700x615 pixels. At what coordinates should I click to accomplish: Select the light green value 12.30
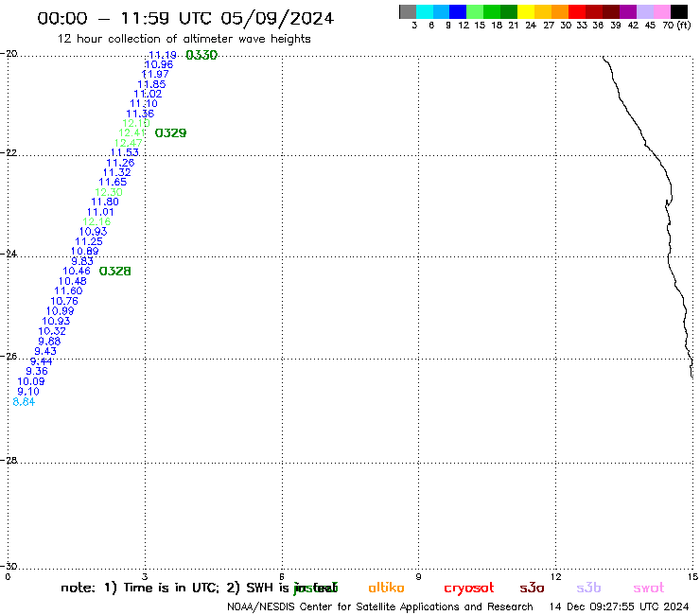click(x=109, y=192)
